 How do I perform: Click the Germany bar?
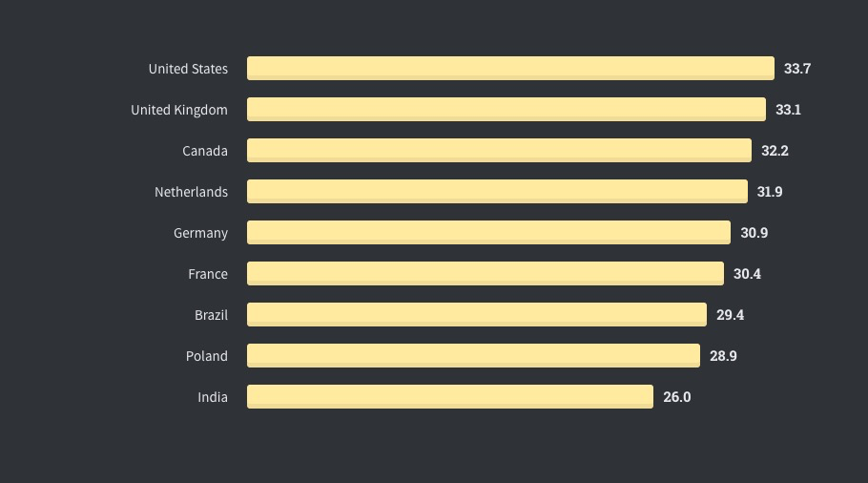488,233
